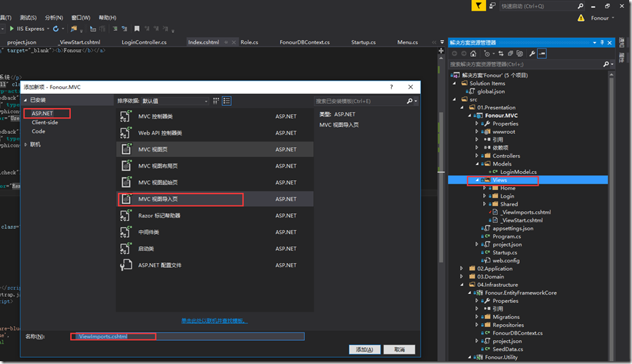
Task: Open Properties wrench icon in Solution Explorer
Action: [x=532, y=53]
